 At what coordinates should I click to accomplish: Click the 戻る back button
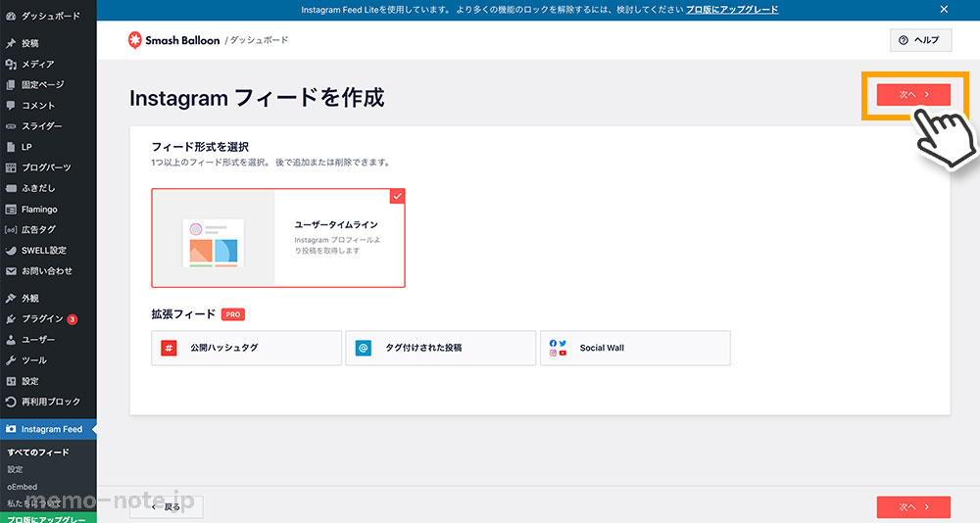(167, 506)
